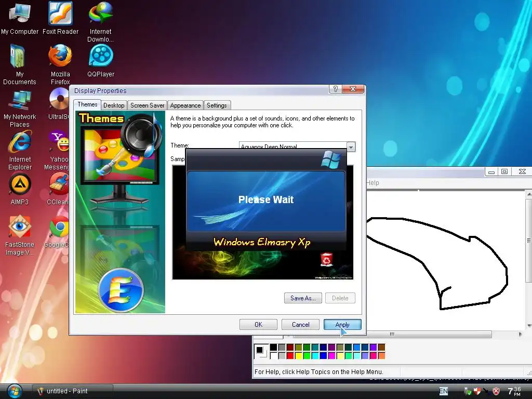532x399 pixels.
Task: Switch to the Desktop tab
Action: 114,105
